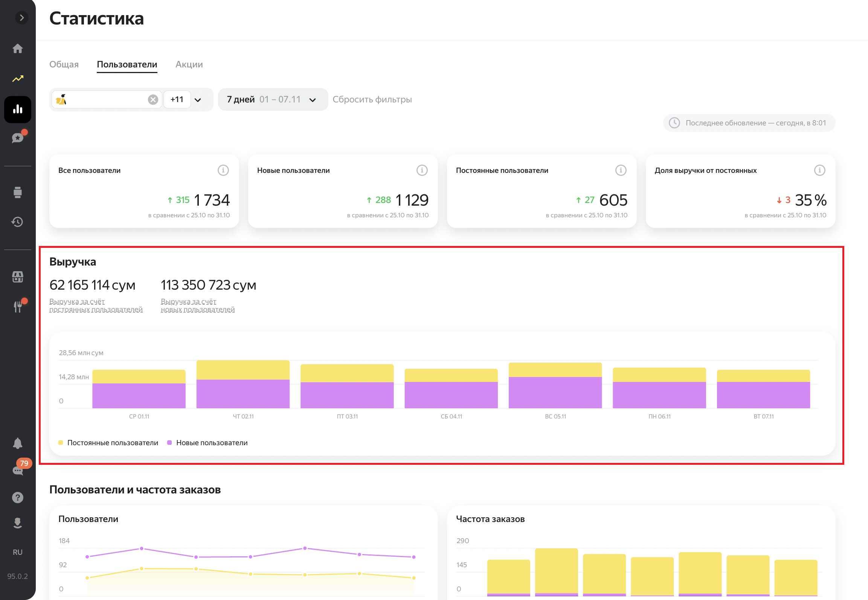This screenshot has height=600, width=868.
Task: Expand the restaurant filter +11 dropdown
Action: coord(198,100)
